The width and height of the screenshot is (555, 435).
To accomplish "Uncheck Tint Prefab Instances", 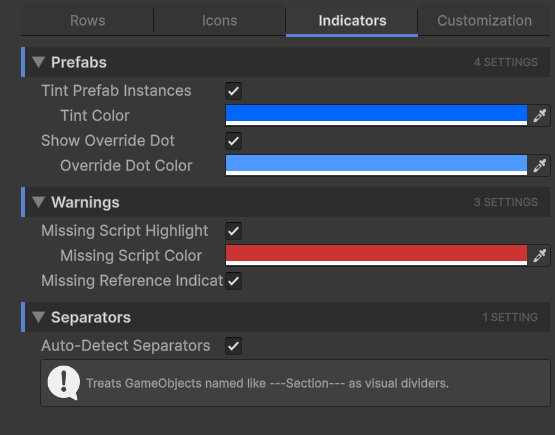I will 234,91.
